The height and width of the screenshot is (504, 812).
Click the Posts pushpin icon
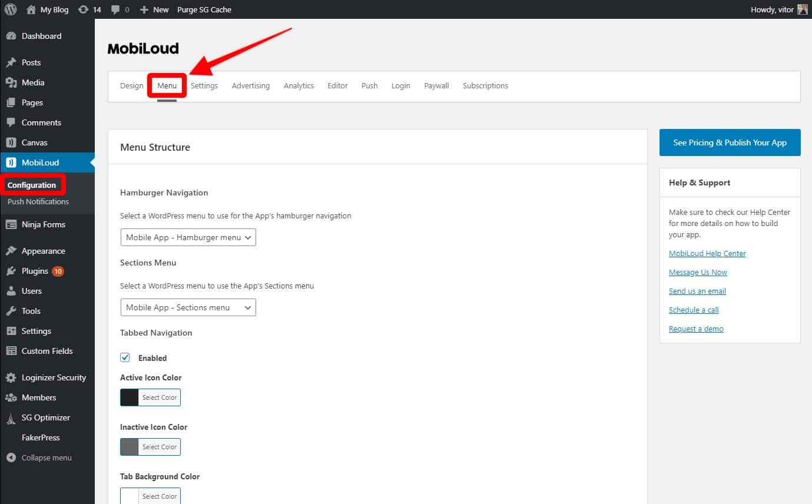click(11, 62)
